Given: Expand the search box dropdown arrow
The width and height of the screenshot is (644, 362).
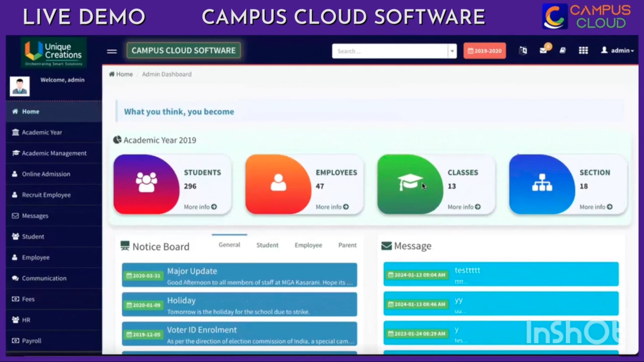Looking at the screenshot, I should pos(452,51).
